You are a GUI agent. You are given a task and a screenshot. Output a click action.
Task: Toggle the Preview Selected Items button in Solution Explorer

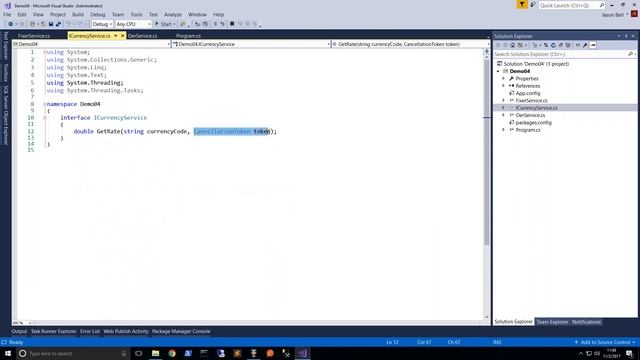pos(593,45)
